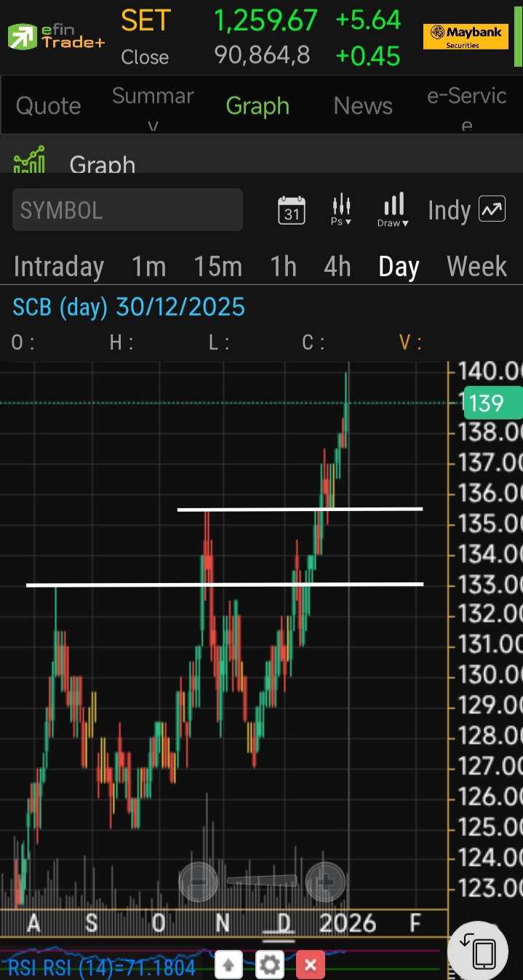Viewport: 523px width, 980px height.
Task: Tap the S September axis label
Action: [x=91, y=923]
